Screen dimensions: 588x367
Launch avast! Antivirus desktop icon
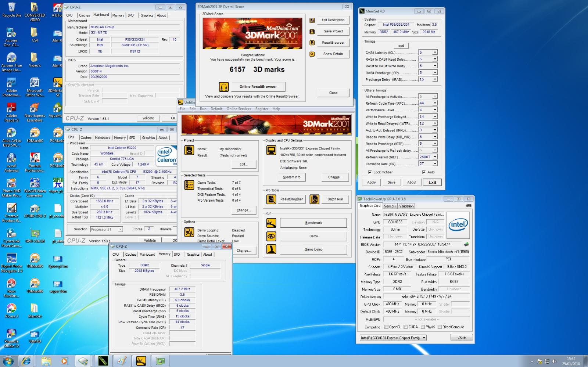[x=11, y=162]
